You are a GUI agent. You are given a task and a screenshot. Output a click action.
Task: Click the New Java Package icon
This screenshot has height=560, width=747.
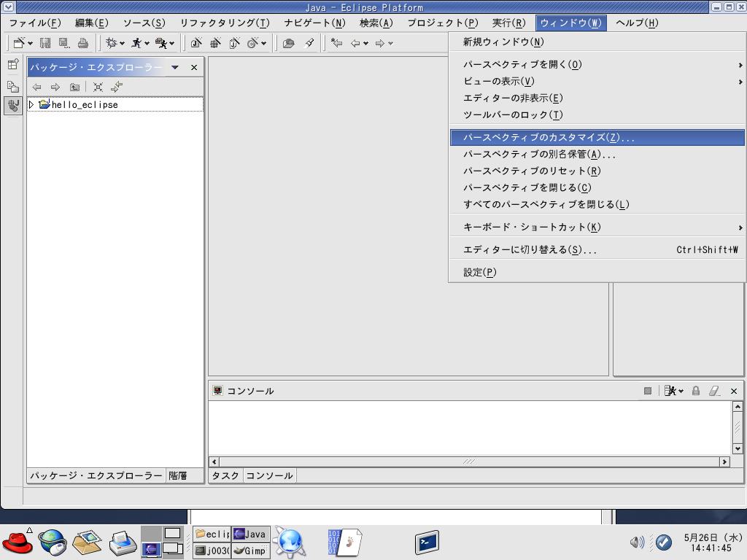point(215,43)
